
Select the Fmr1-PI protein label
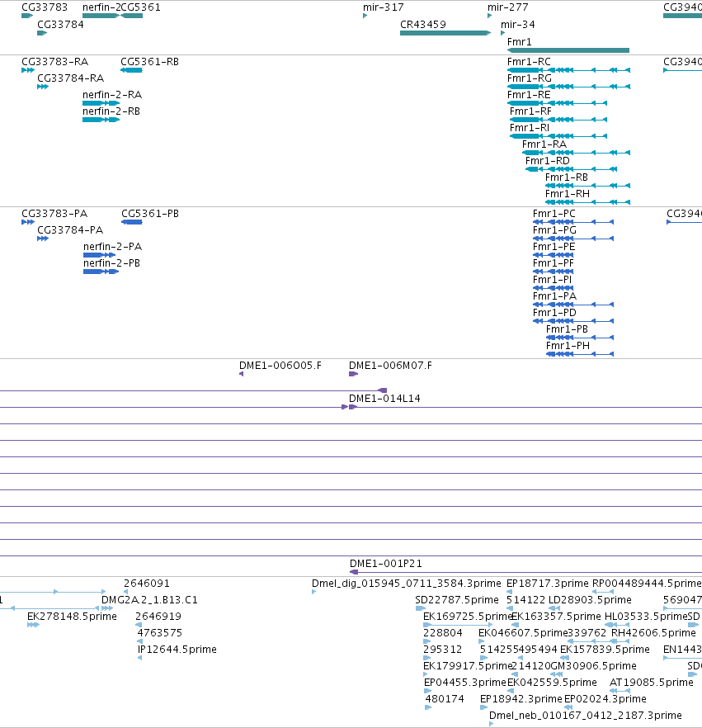click(x=552, y=280)
